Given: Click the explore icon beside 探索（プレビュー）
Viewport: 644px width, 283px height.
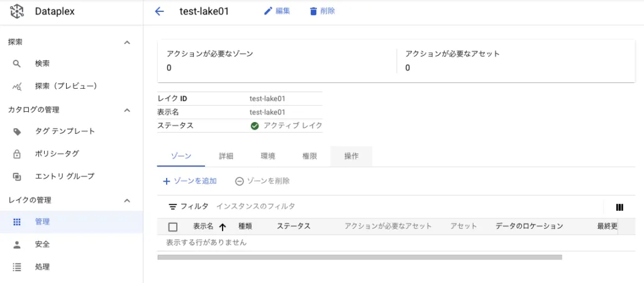Looking at the screenshot, I should (x=16, y=86).
